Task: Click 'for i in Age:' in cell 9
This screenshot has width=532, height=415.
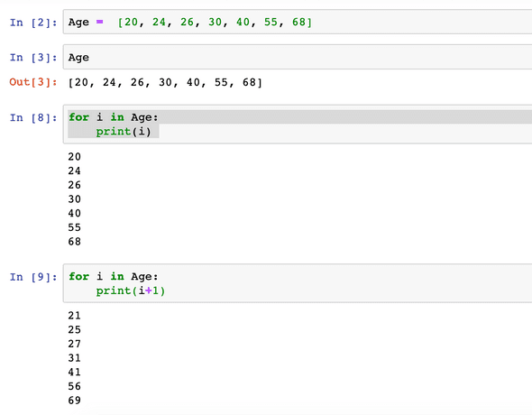Action: [114, 276]
